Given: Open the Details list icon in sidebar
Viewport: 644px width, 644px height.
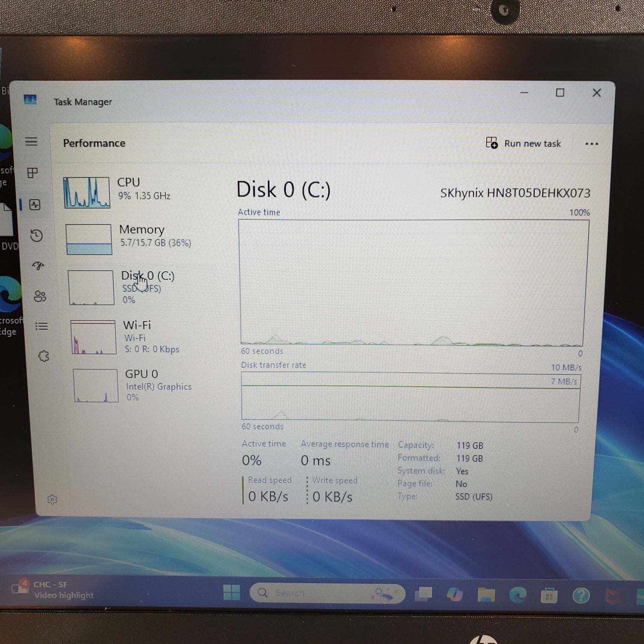Looking at the screenshot, I should [x=42, y=326].
